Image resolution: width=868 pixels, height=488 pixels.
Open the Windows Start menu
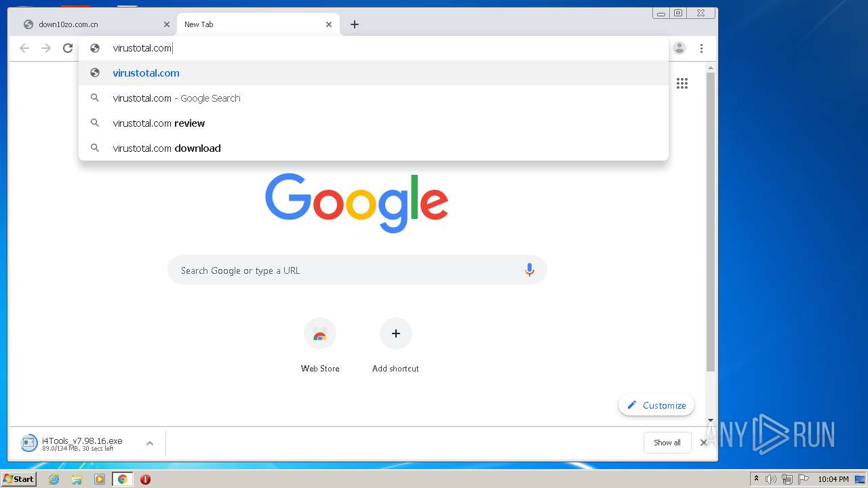18,479
